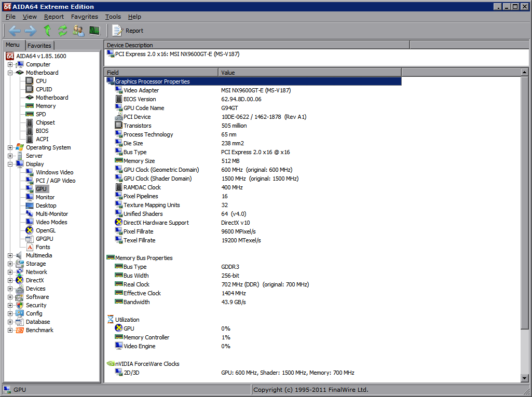Collapse the Display tree node
532x397 pixels.
point(10,164)
